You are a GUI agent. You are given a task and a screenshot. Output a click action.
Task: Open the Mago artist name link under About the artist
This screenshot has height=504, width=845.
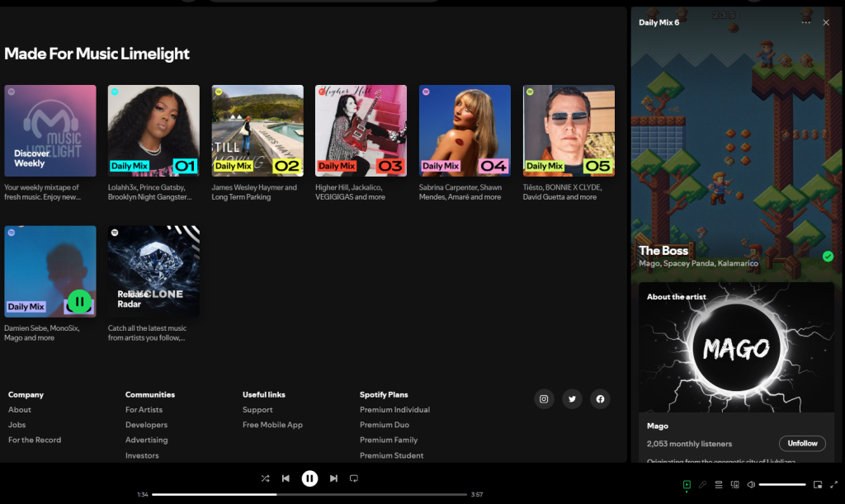(658, 426)
